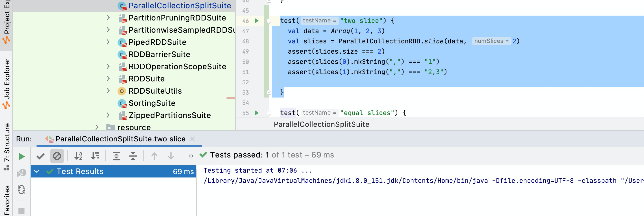Run the "two slice" test from gutter
The height and width of the screenshot is (216, 644).
(x=256, y=21)
